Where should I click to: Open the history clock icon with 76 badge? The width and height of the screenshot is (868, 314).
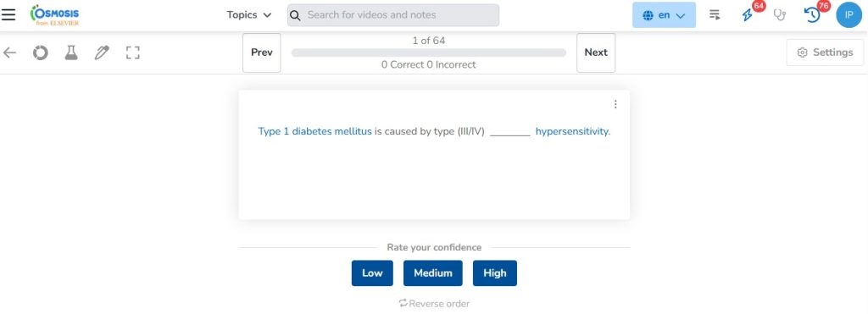[x=813, y=14]
